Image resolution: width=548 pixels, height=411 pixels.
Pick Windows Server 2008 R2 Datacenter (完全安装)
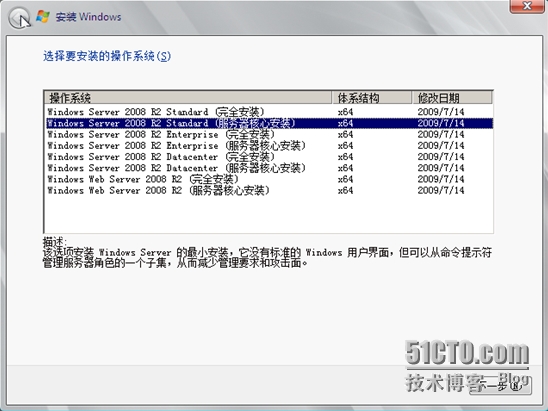coord(269,157)
